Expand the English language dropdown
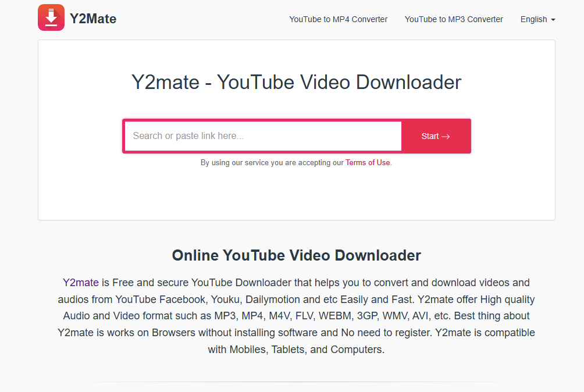584x392 pixels. 537,19
